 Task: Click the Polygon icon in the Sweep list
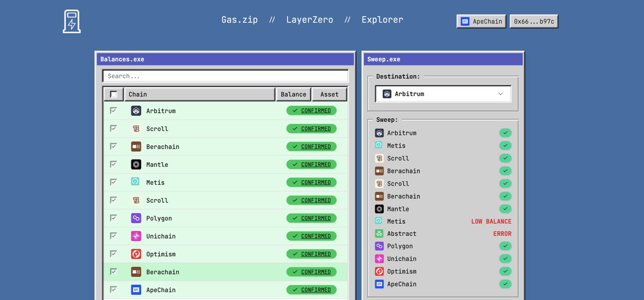(x=379, y=246)
